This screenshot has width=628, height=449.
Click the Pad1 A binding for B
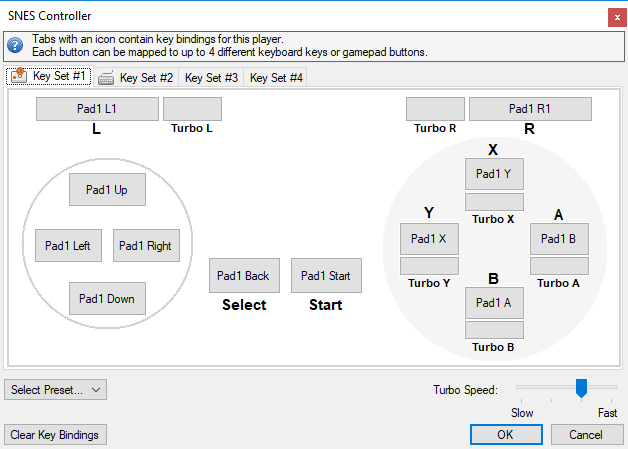494,303
